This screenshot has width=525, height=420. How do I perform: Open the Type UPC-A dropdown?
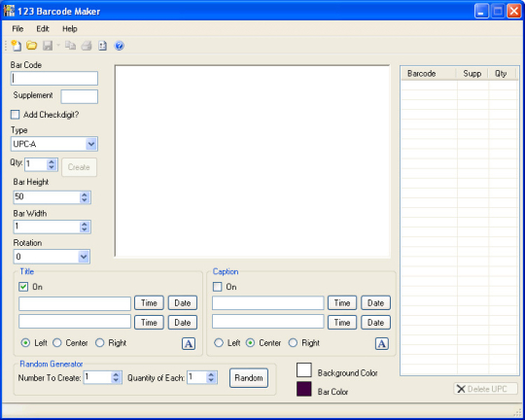91,144
